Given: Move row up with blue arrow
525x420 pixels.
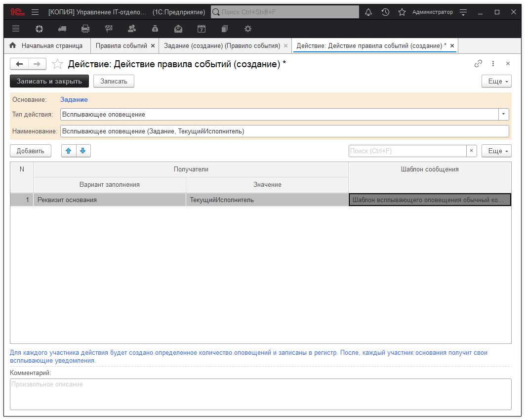Looking at the screenshot, I should [69, 151].
